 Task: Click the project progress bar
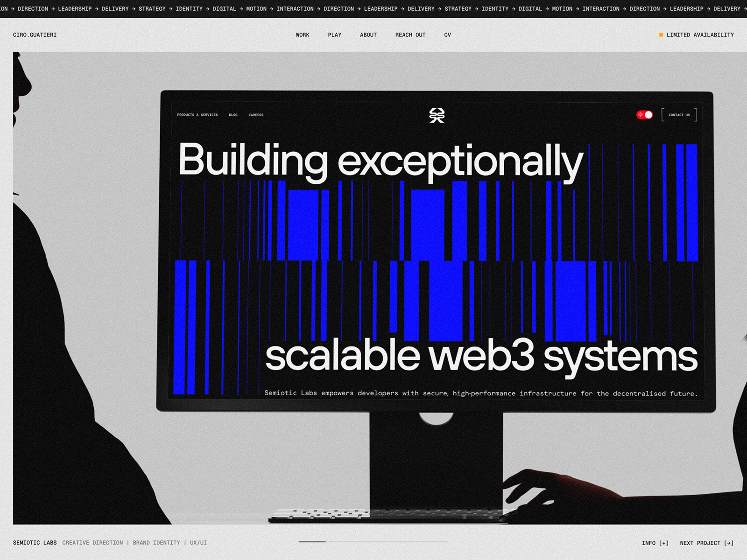click(373, 542)
